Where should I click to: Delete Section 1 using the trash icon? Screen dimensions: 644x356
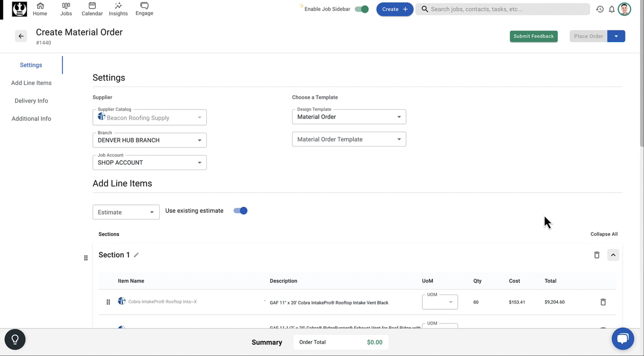[597, 255]
